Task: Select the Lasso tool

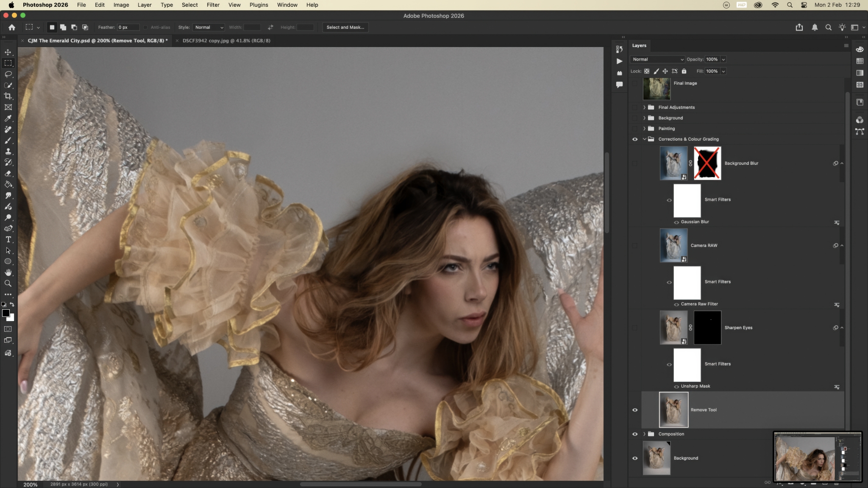Action: click(x=8, y=74)
